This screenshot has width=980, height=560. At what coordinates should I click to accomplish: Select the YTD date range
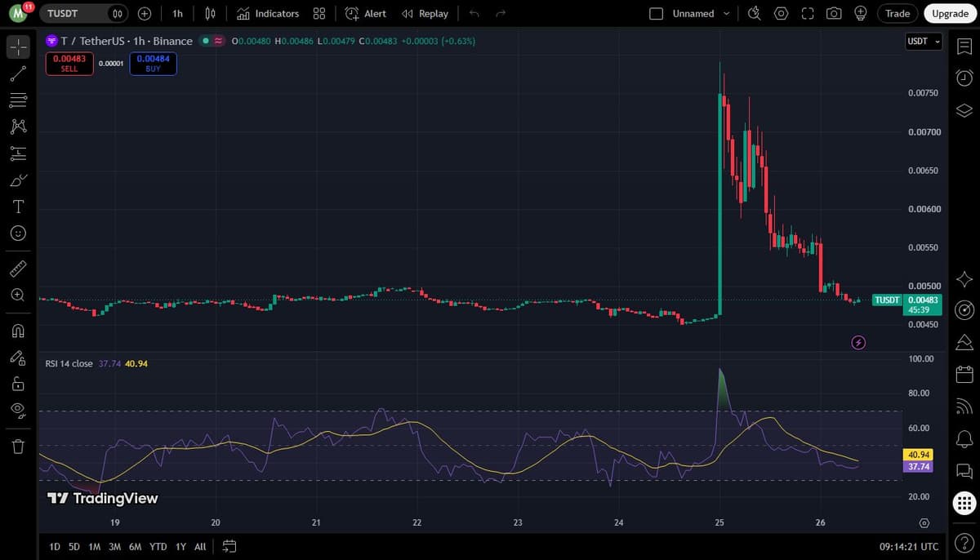pos(158,546)
